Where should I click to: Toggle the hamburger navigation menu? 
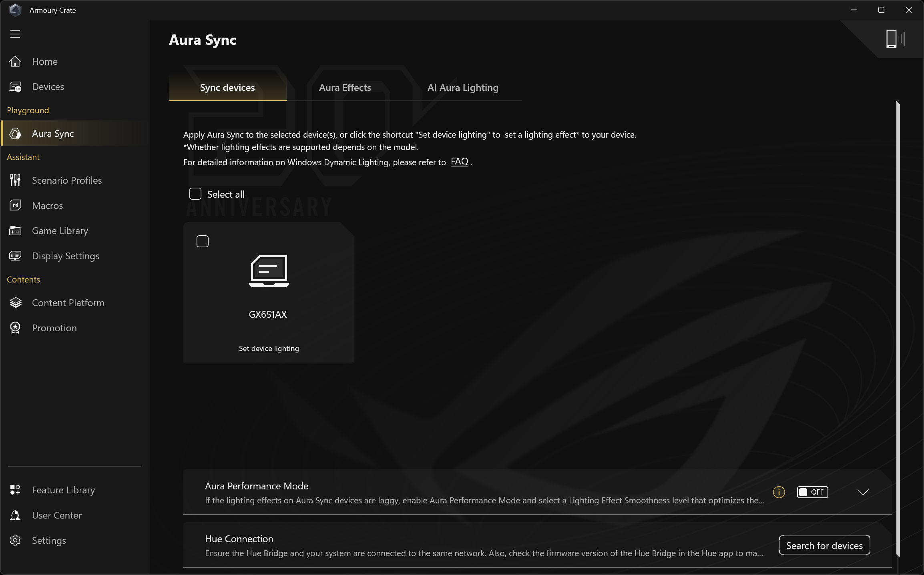coord(15,34)
